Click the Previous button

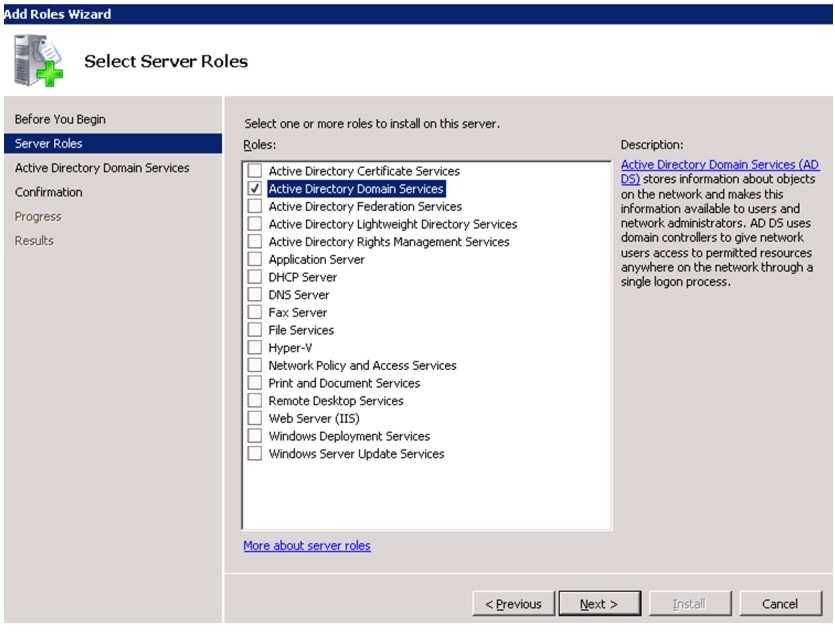[513, 604]
